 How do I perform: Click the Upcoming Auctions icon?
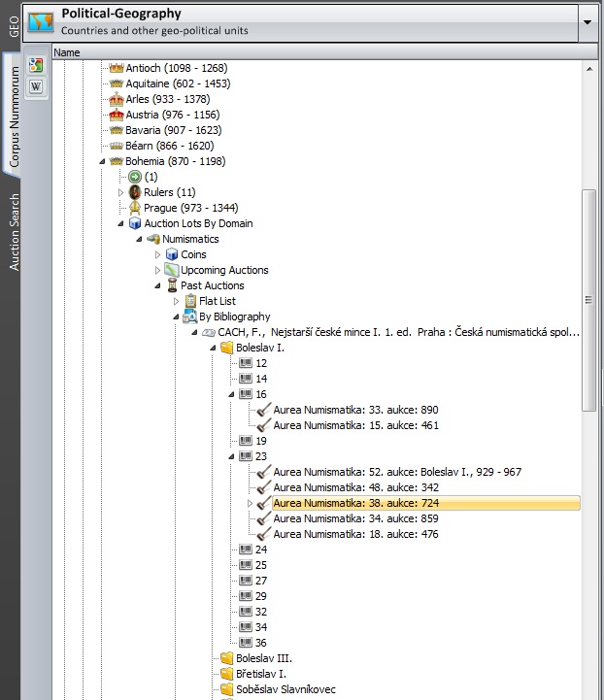tap(172, 270)
